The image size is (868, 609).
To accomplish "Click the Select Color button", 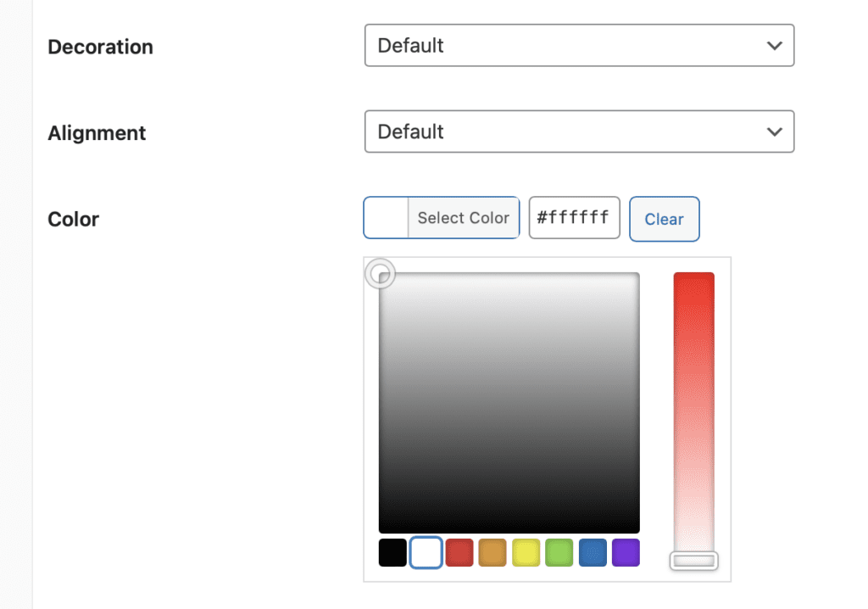I will coord(463,218).
